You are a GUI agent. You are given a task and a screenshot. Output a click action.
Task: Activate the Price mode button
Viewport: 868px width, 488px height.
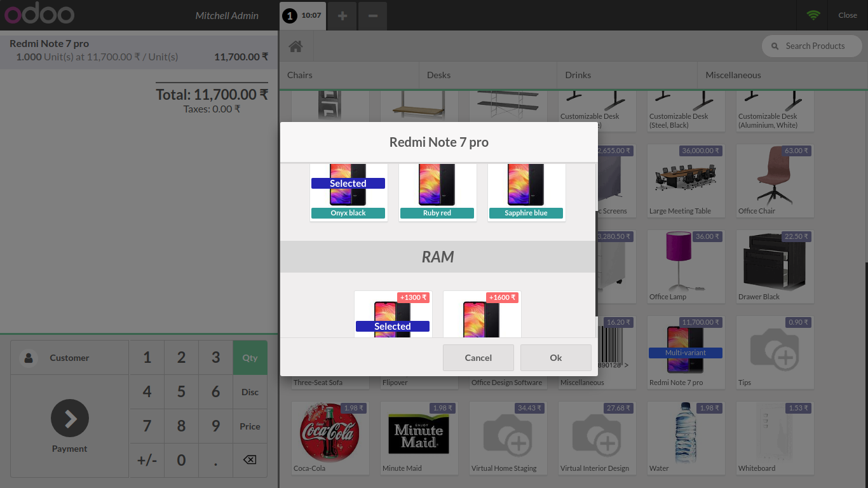(x=250, y=426)
